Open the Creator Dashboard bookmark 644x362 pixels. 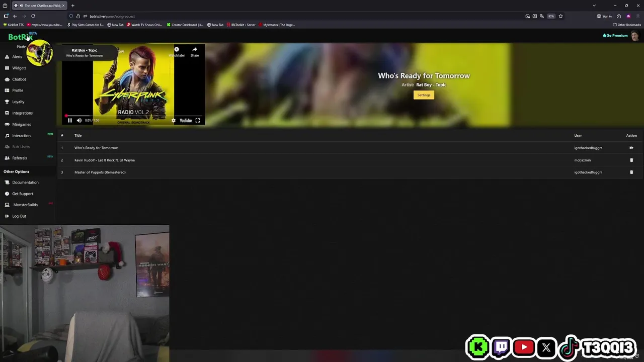tap(185, 25)
